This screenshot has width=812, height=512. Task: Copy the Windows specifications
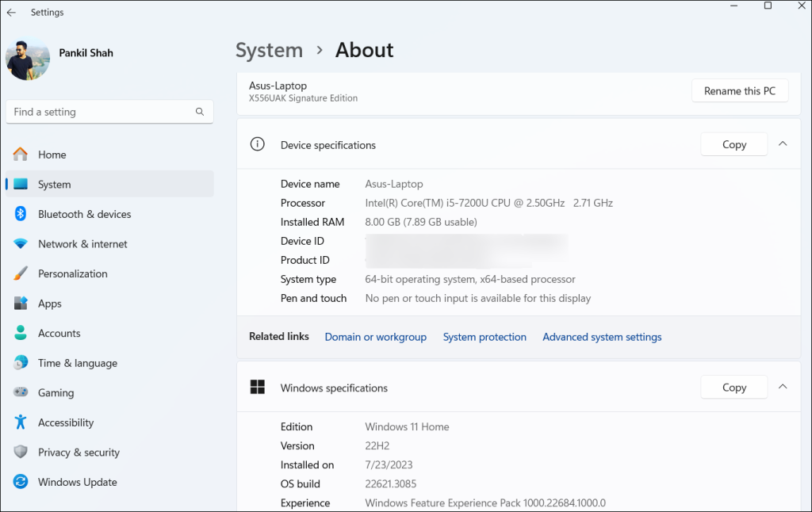click(x=733, y=388)
